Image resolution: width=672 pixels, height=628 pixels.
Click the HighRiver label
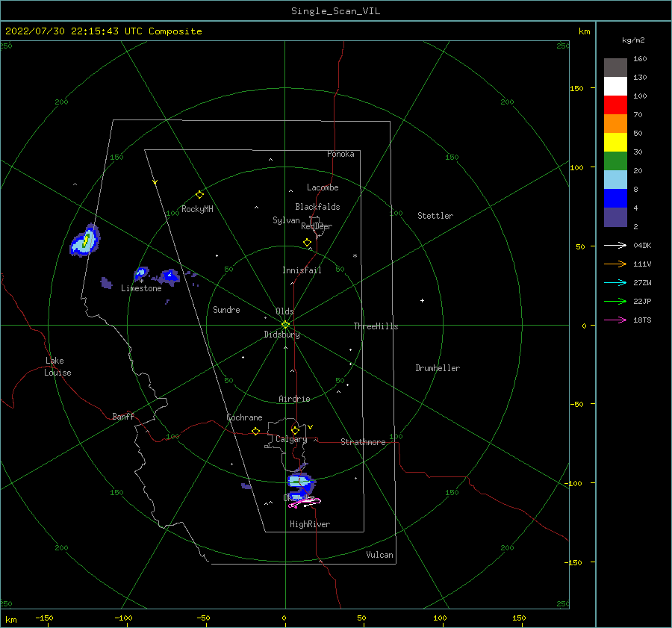click(310, 524)
